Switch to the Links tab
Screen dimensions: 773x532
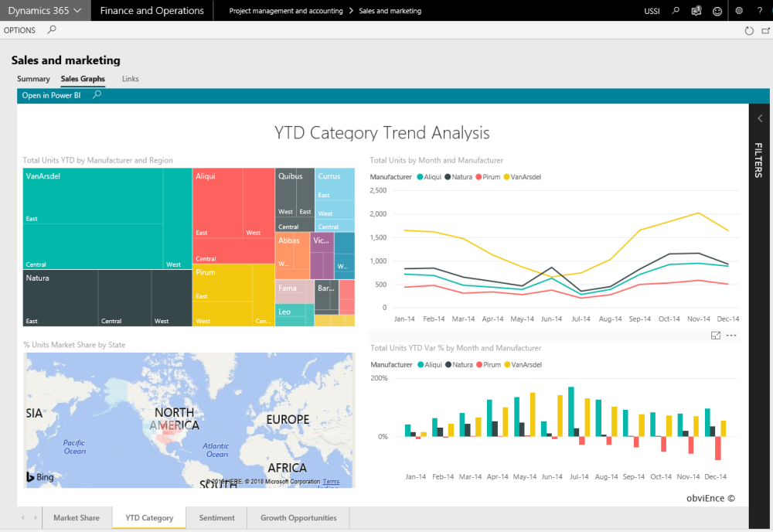(130, 79)
